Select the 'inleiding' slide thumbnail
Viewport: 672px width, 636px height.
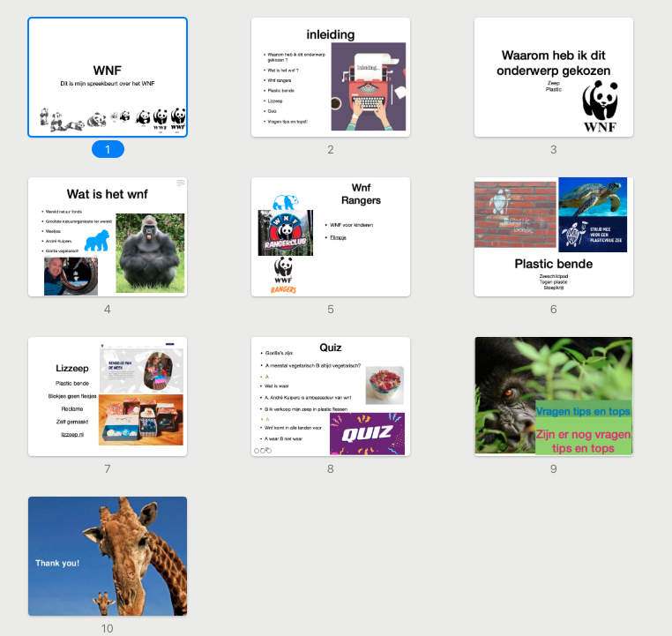coord(330,77)
